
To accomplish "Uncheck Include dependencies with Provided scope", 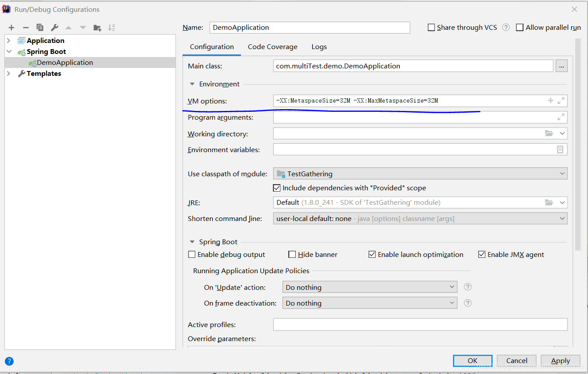I will (277, 188).
